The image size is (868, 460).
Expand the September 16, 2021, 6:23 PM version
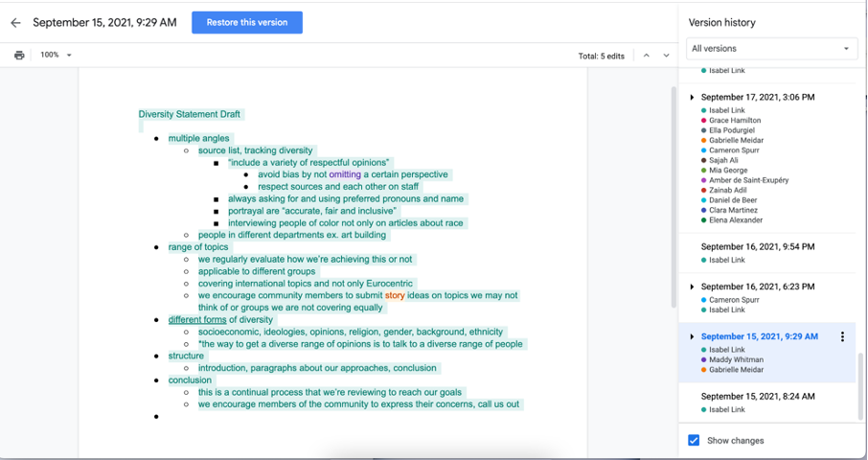click(692, 287)
